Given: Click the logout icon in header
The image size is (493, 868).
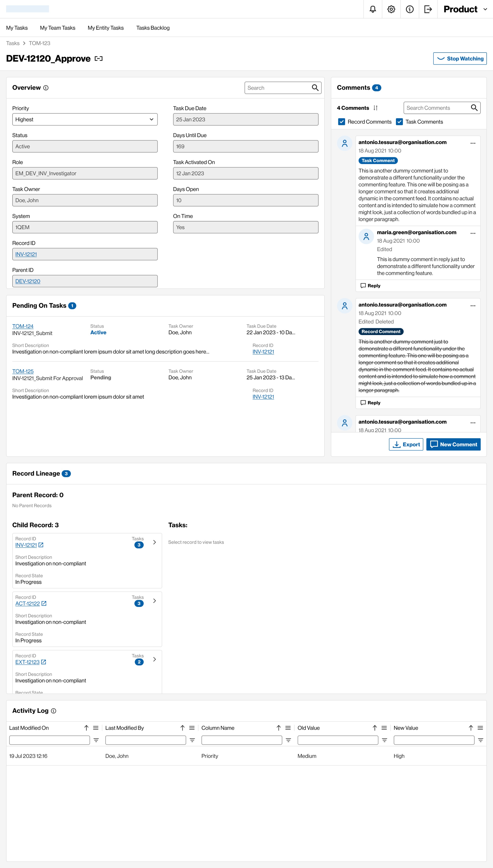Looking at the screenshot, I should pyautogui.click(x=428, y=9).
